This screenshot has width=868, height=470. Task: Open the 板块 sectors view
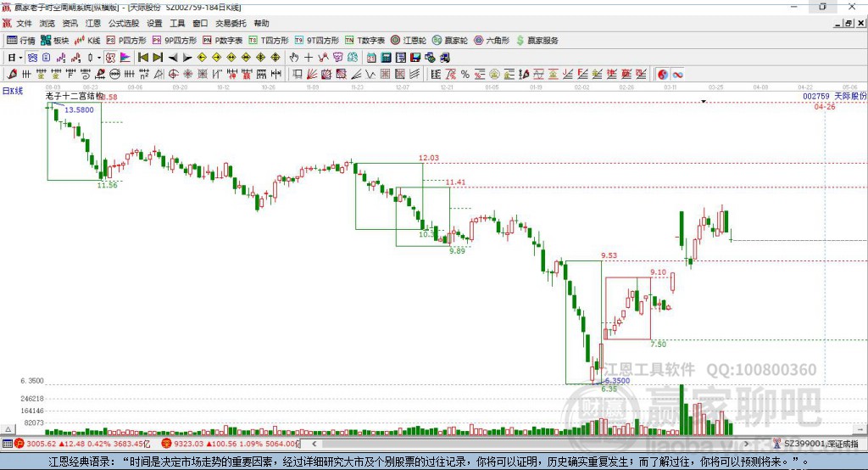point(54,41)
